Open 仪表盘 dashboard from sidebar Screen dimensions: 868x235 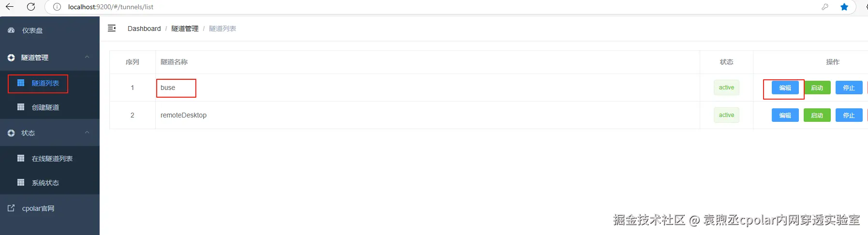(32, 30)
